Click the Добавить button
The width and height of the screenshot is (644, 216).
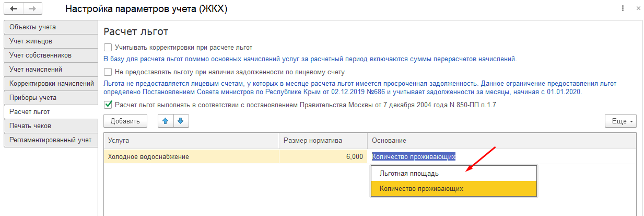click(125, 121)
